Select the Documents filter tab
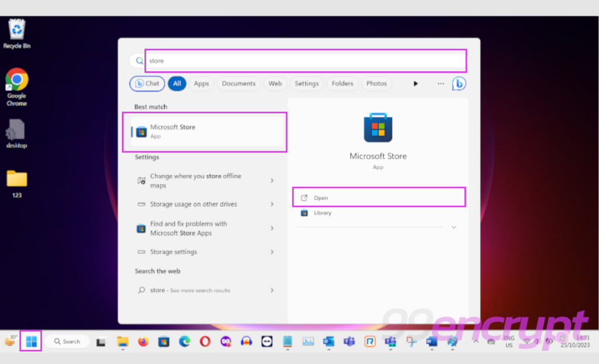 pos(238,84)
